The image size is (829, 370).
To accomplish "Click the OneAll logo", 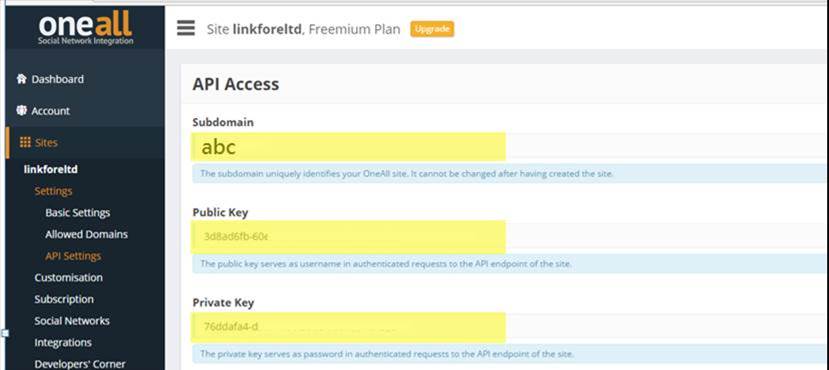I will pyautogui.click(x=85, y=28).
